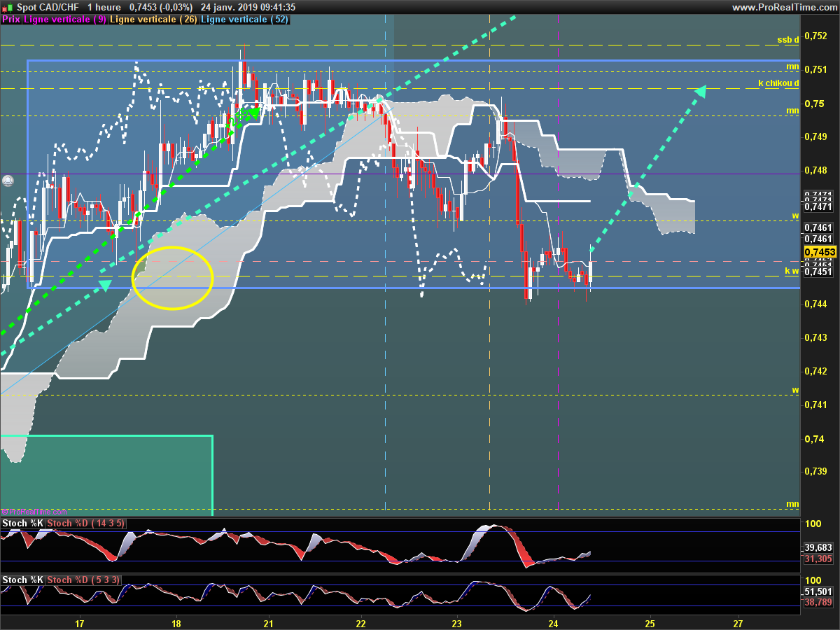This screenshot has width=840, height=630.
Task: Click the 'Stoch %K' label in the lower stochastic panel
Action: pyautogui.click(x=23, y=580)
